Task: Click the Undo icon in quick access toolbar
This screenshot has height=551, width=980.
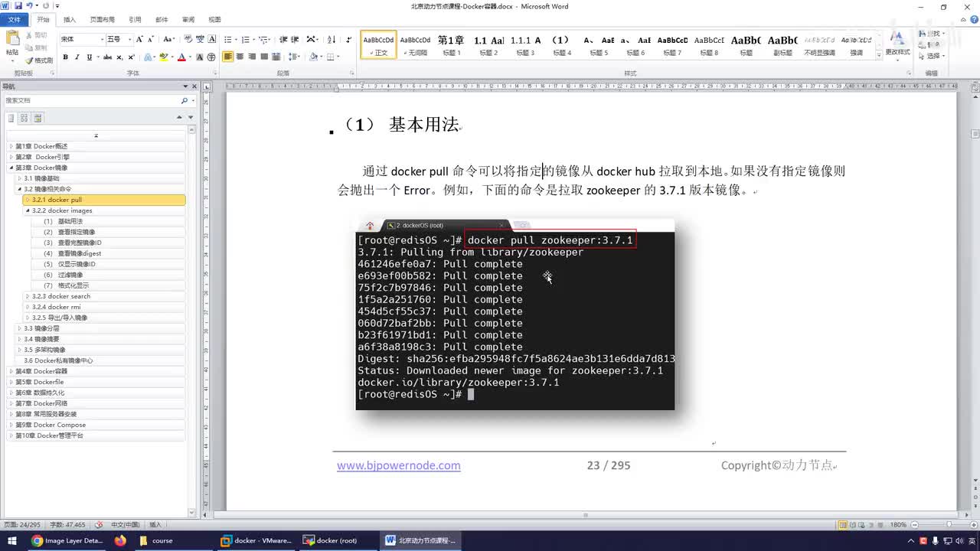Action: click(x=31, y=5)
